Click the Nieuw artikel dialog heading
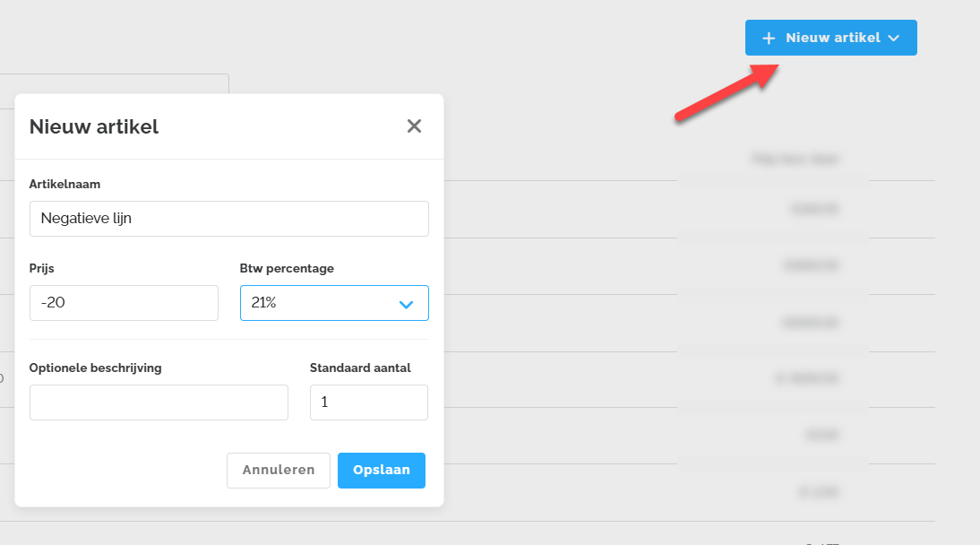Viewport: 980px width, 545px height. click(x=94, y=126)
